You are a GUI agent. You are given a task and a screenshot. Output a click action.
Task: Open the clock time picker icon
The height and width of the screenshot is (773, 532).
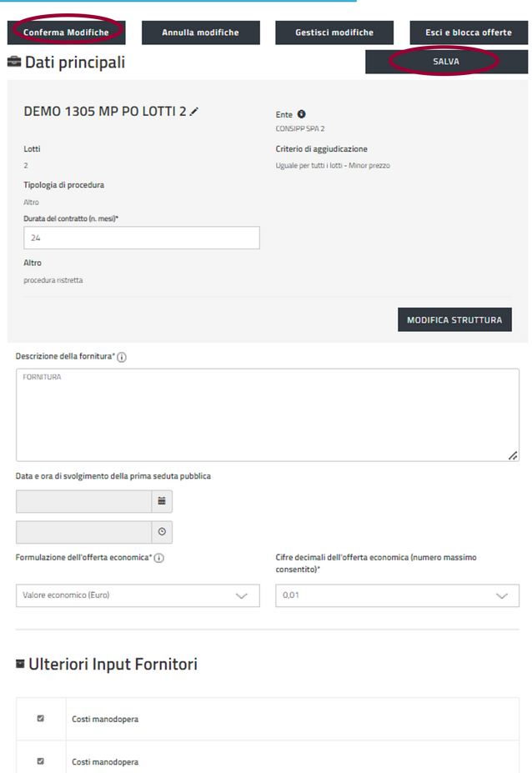coord(162,532)
